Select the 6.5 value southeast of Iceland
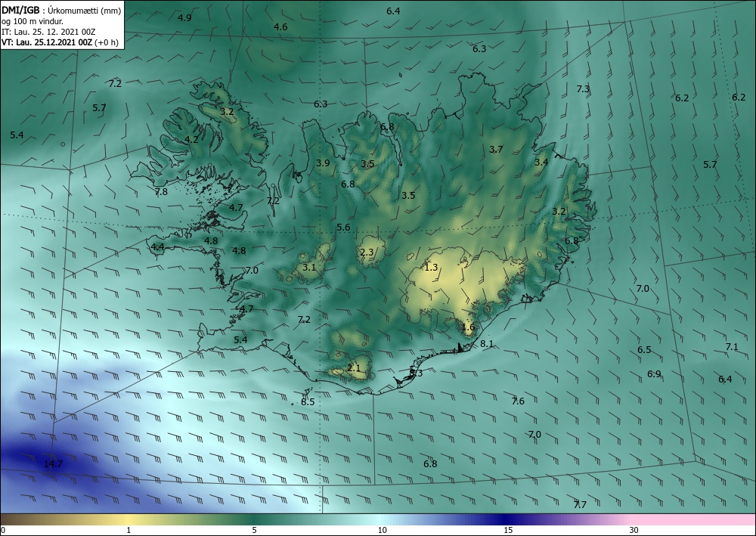The height and width of the screenshot is (536, 756). click(644, 350)
